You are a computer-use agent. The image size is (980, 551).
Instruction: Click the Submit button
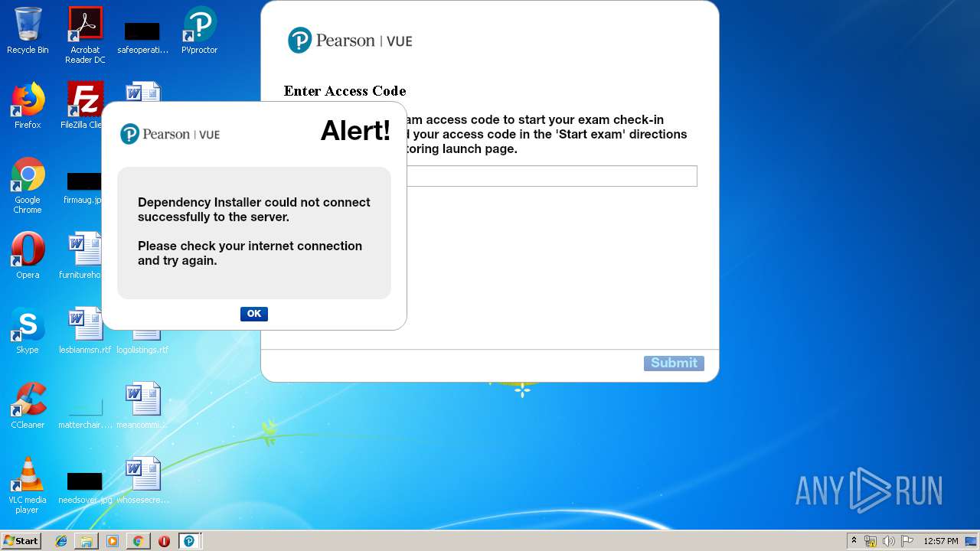pyautogui.click(x=674, y=364)
